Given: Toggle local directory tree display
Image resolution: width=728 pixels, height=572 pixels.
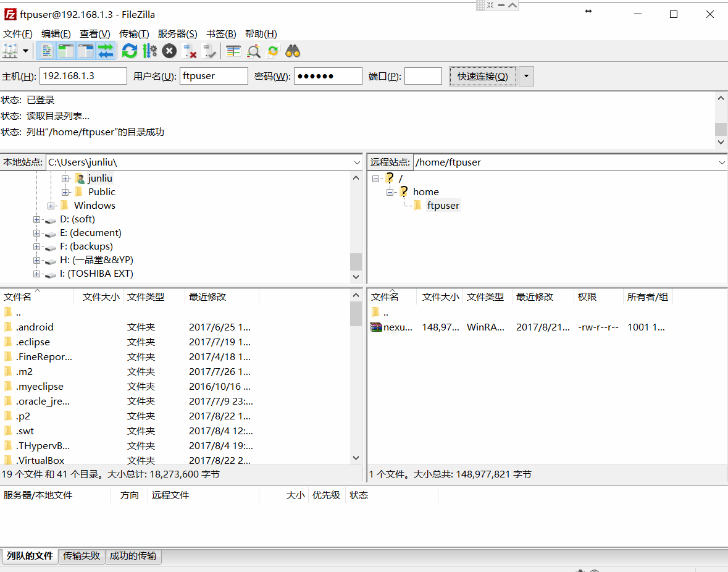Looking at the screenshot, I should 66,51.
